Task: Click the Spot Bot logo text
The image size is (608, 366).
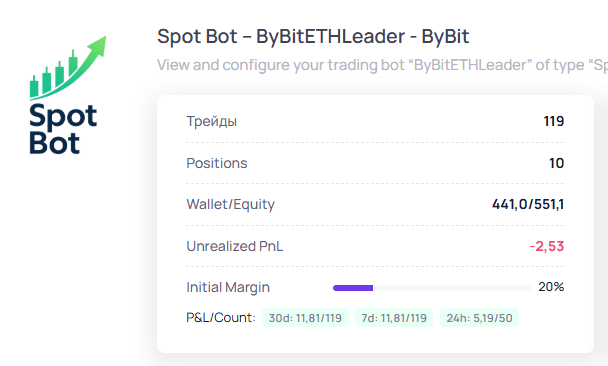Action: pyautogui.click(x=63, y=129)
